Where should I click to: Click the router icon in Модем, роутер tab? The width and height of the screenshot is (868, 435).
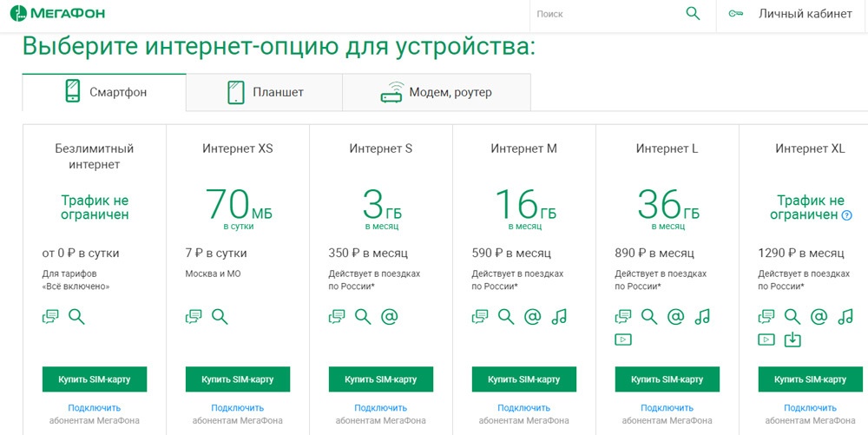(x=392, y=91)
